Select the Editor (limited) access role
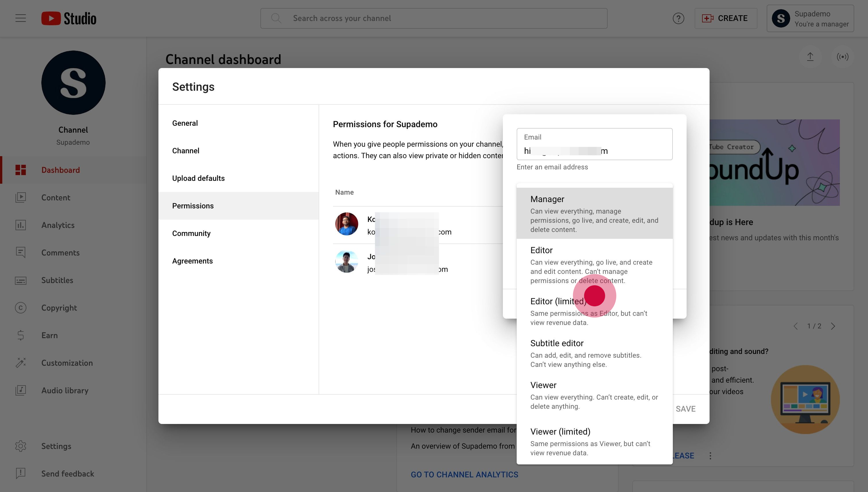This screenshot has height=492, width=868. click(x=594, y=311)
